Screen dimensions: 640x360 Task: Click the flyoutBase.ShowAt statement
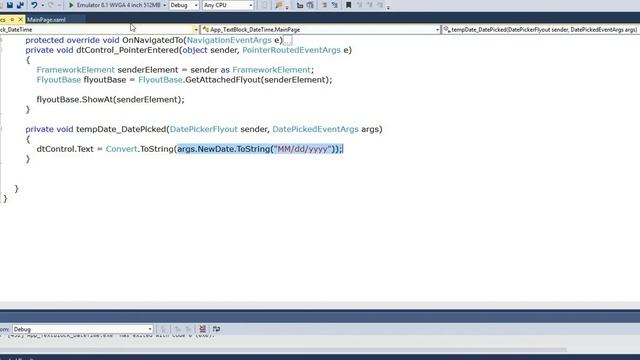[x=111, y=99]
